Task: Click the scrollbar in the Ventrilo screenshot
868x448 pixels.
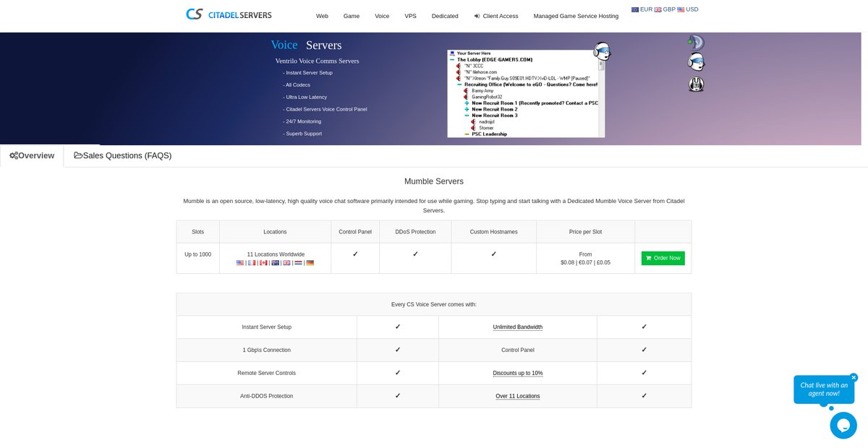Action: click(601, 98)
